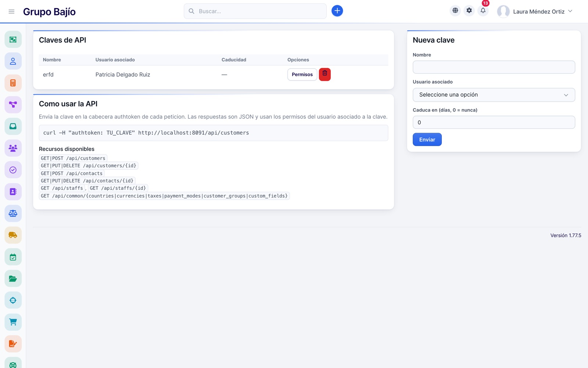Focus the Buscar search field
588x368 pixels.
(x=255, y=11)
